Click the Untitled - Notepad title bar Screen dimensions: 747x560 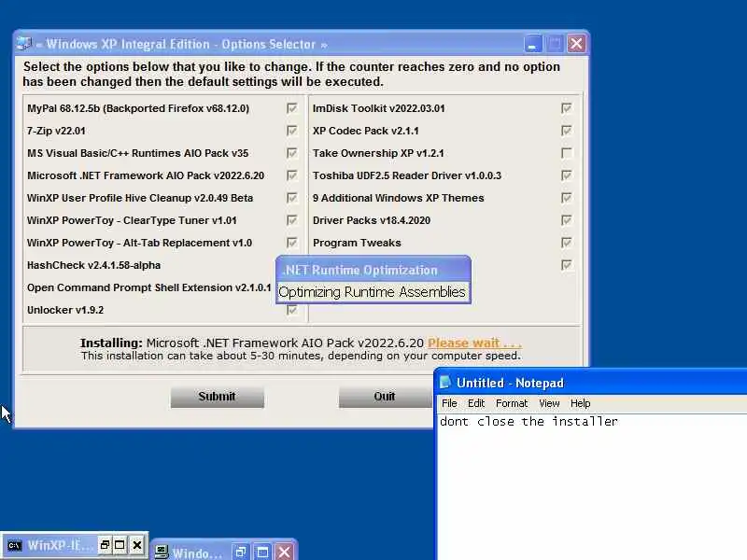click(591, 383)
